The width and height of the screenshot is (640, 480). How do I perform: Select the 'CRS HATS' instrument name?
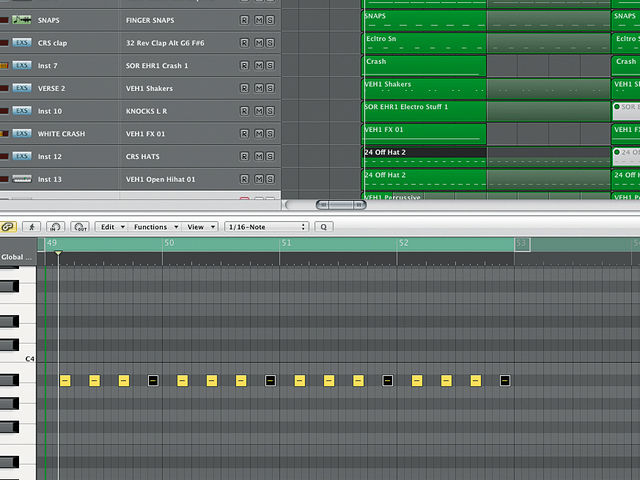(142, 156)
